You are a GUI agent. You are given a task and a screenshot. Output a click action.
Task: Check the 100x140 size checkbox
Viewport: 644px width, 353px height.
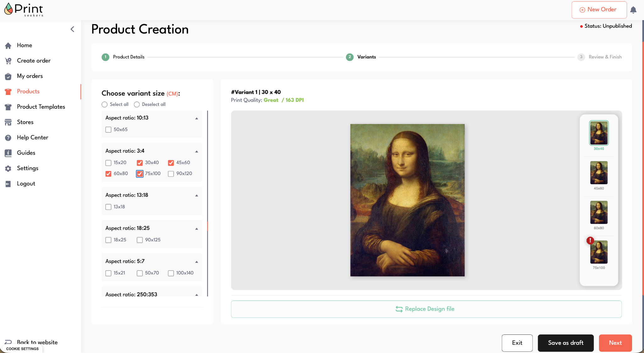coord(171,273)
